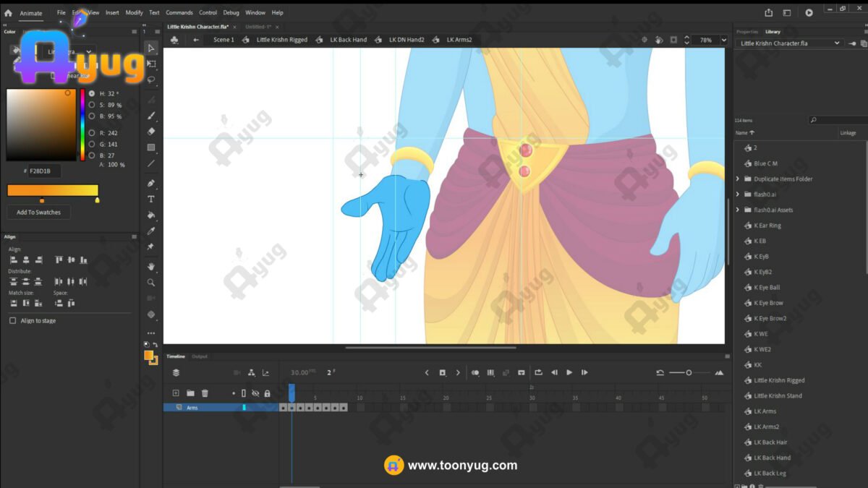868x488 pixels.
Task: Go to LK Back Hand breadcrumb
Action: click(349, 40)
